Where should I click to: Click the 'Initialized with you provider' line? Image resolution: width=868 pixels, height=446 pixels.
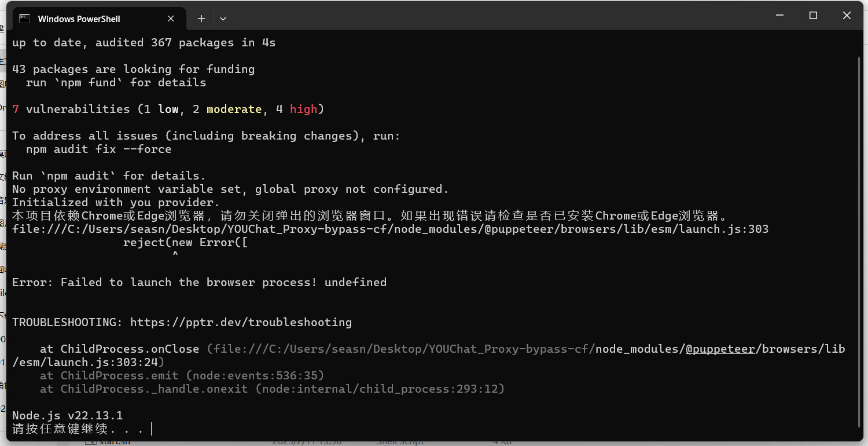coord(116,202)
